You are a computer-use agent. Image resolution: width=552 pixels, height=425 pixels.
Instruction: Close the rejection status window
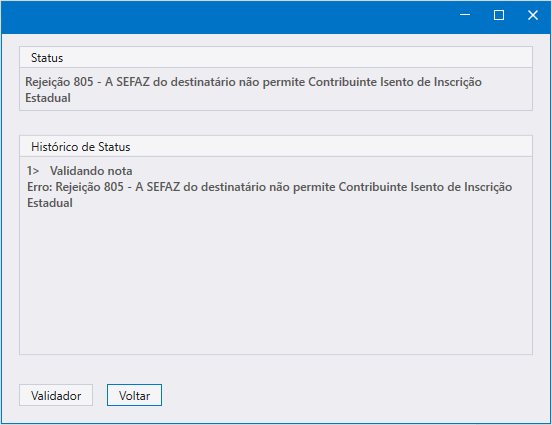[533, 15]
